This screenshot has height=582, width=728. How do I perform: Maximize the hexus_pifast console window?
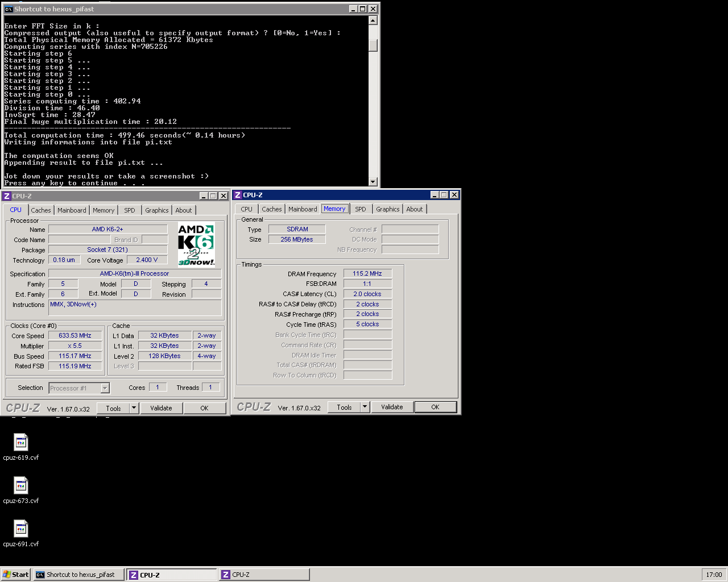pyautogui.click(x=363, y=9)
